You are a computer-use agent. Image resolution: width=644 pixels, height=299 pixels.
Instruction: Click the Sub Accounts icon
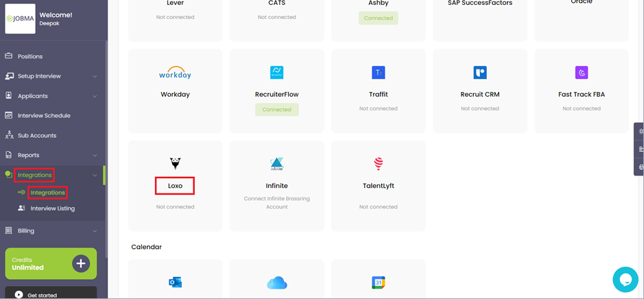[9, 135]
